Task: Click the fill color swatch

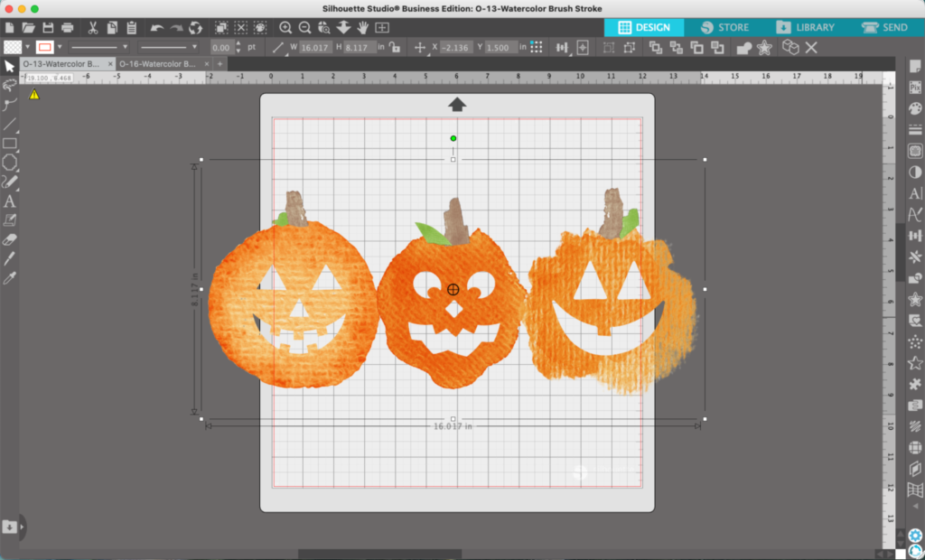Action: click(x=13, y=47)
